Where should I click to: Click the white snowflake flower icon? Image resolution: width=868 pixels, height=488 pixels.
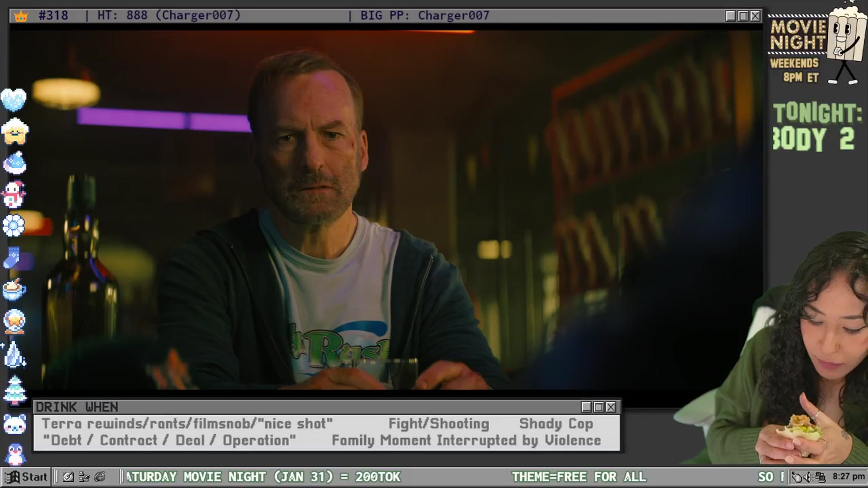pos(14,225)
